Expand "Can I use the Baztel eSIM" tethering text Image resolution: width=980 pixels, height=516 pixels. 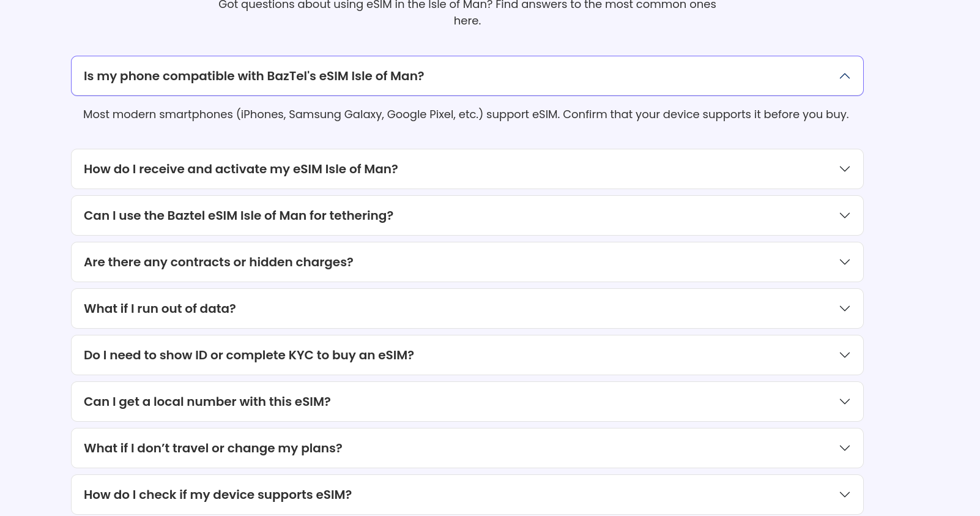pos(238,215)
